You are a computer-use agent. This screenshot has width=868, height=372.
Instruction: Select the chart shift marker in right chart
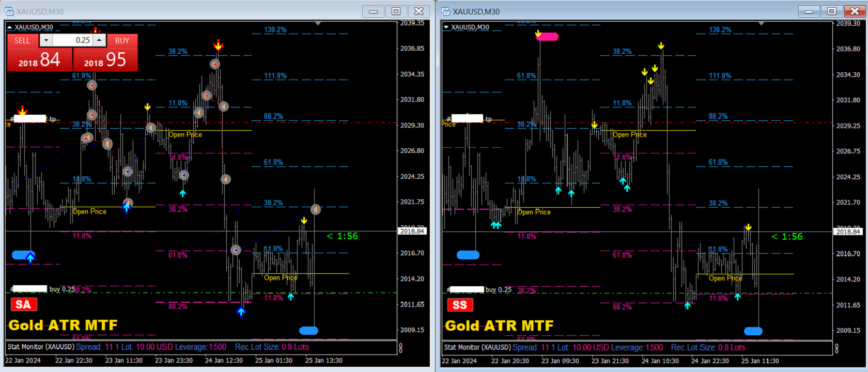761,23
